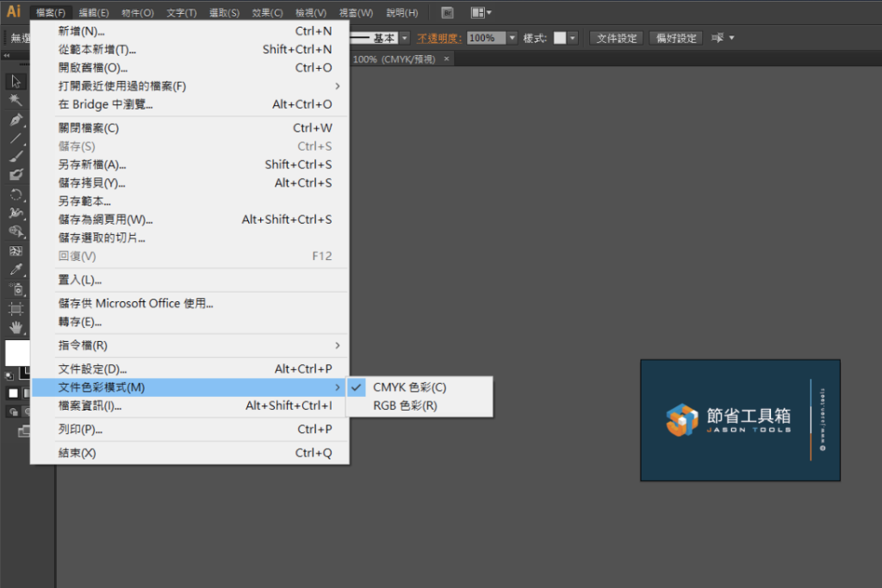This screenshot has width=882, height=588.
Task: Click the Color mode button under the swatches
Action: (13, 393)
